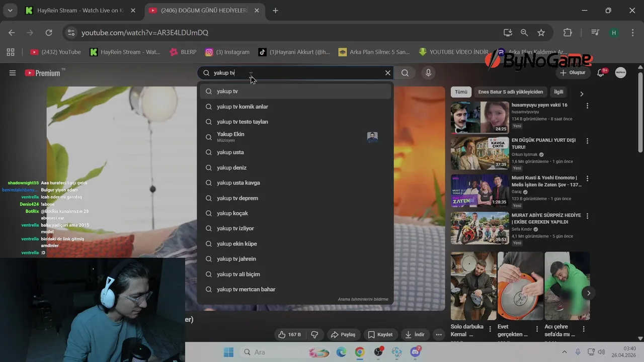
Task: Select suggestion 'yakup usta'
Action: (295, 152)
